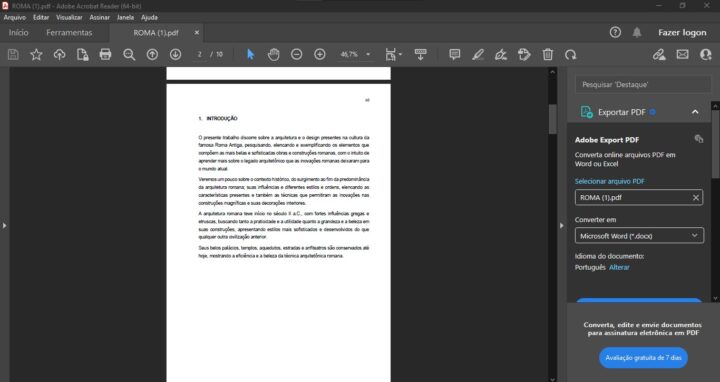Click the Print file icon
720x382 pixels.
[x=105, y=55]
